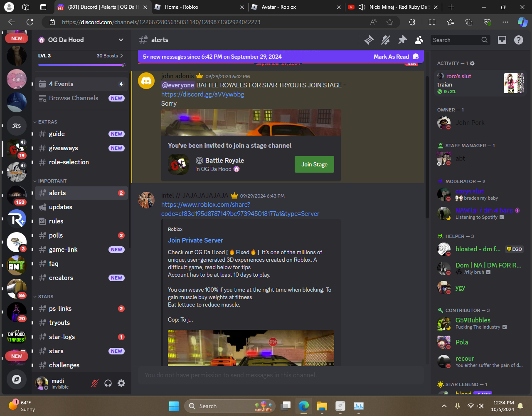The image size is (532, 416).
Task: Open the challenges channel
Action: pyautogui.click(x=81, y=365)
